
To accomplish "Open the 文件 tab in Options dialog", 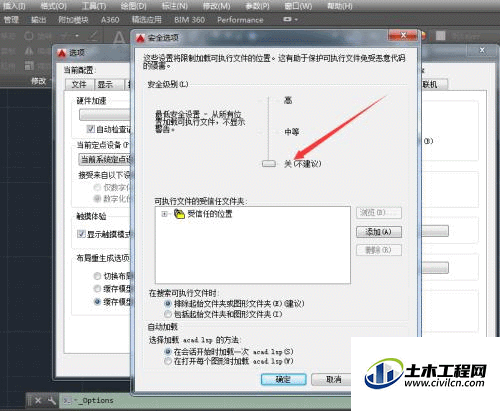I will pyautogui.click(x=79, y=85).
